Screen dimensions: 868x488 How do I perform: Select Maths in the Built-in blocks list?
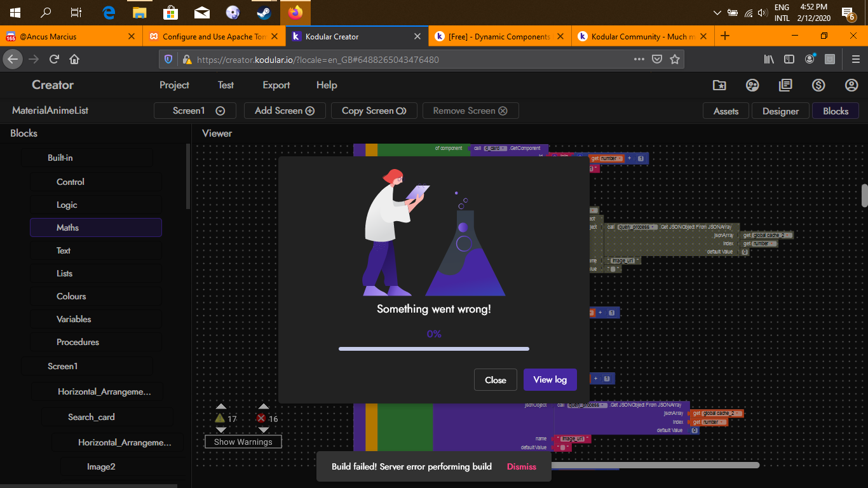96,227
